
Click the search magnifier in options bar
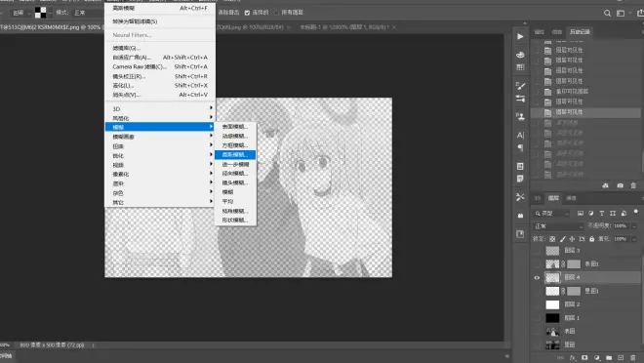click(607, 13)
